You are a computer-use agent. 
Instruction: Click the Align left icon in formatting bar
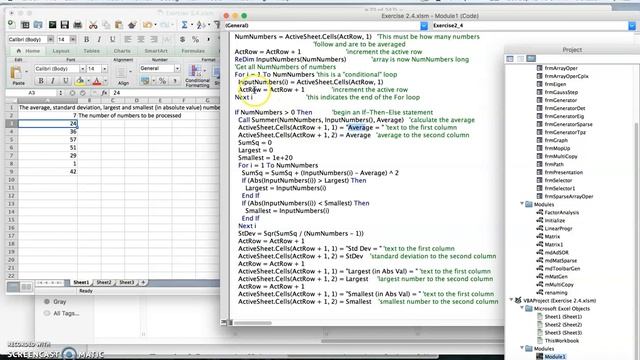(128, 40)
